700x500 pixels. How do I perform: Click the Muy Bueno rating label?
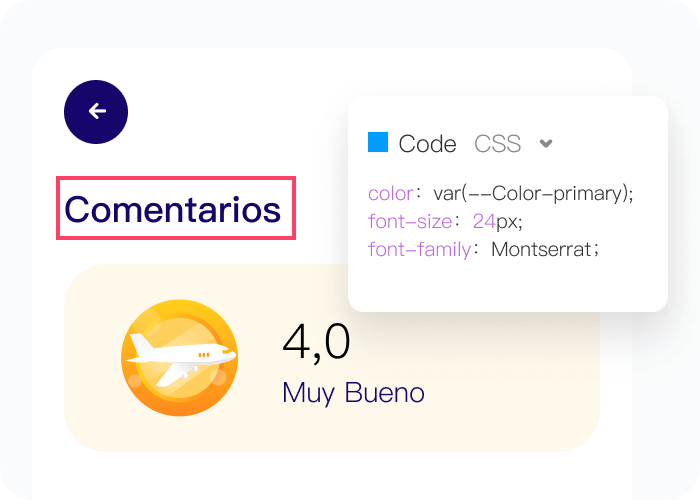tap(353, 392)
